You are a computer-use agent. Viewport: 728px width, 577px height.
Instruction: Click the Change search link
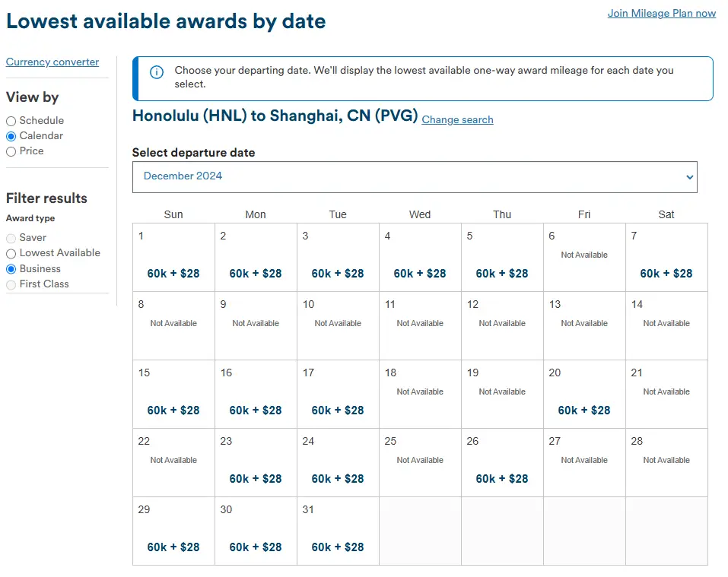click(x=457, y=120)
